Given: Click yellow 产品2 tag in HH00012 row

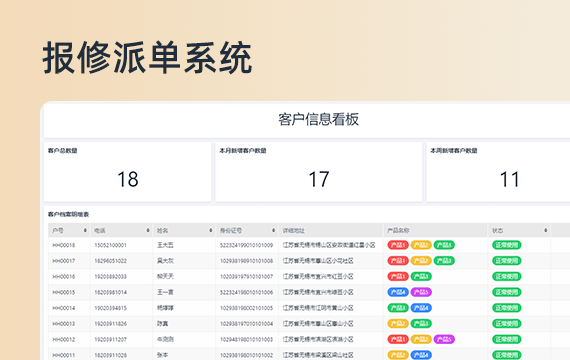Looking at the screenshot, I should pos(421,339).
